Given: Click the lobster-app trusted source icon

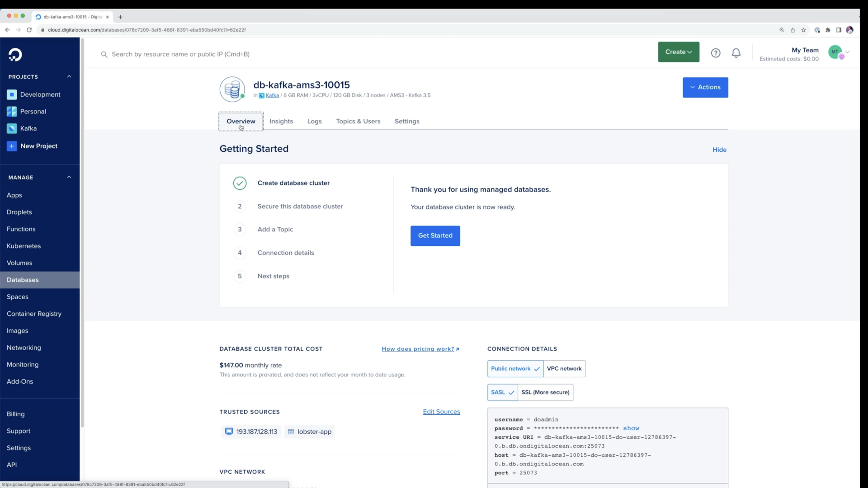Looking at the screenshot, I should click(291, 432).
